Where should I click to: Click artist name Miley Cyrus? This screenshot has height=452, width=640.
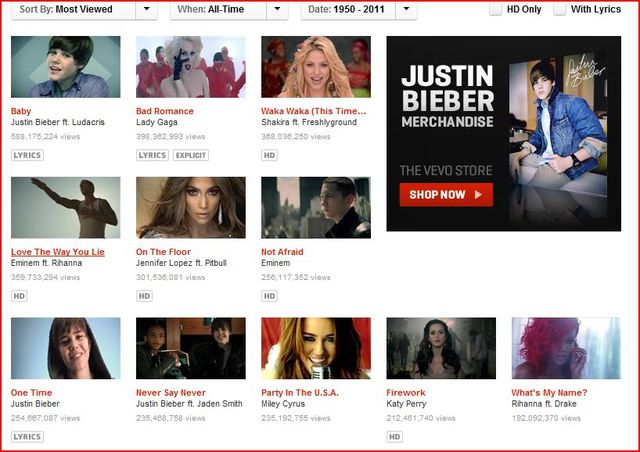[283, 404]
